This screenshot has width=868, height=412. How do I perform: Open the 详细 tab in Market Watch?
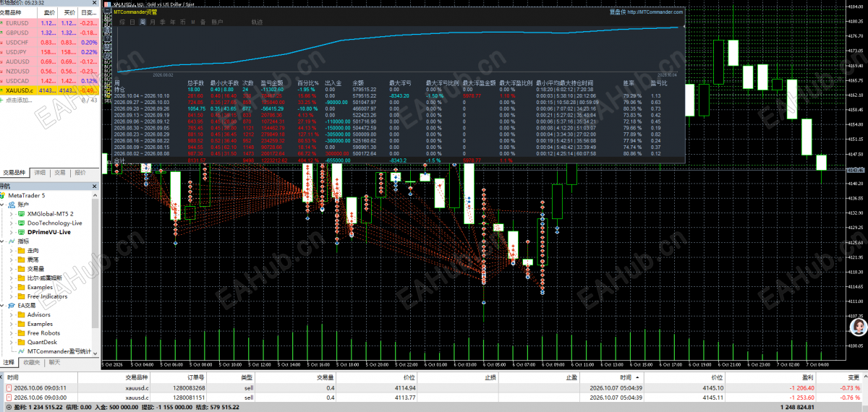tap(40, 173)
